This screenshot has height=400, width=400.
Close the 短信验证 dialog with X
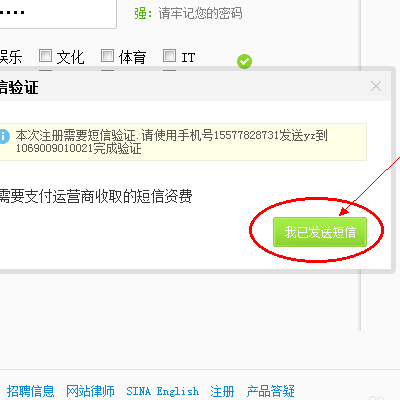tap(376, 86)
